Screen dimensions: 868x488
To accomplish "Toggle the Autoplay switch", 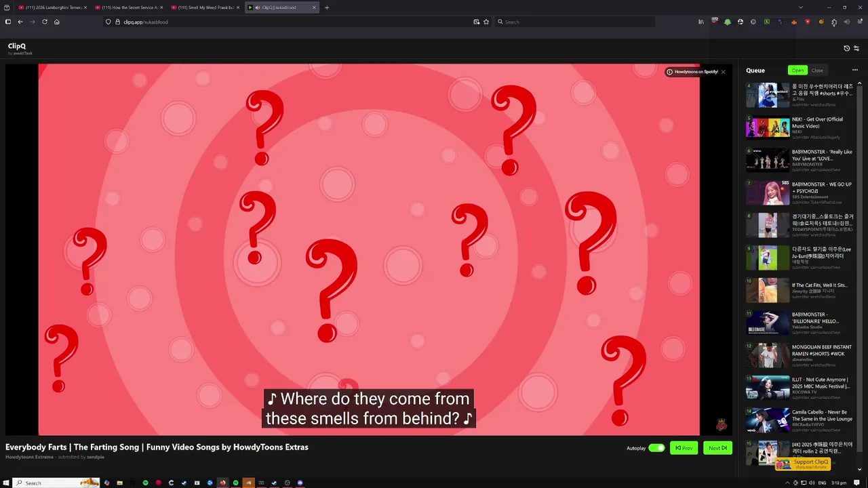I will point(656,448).
